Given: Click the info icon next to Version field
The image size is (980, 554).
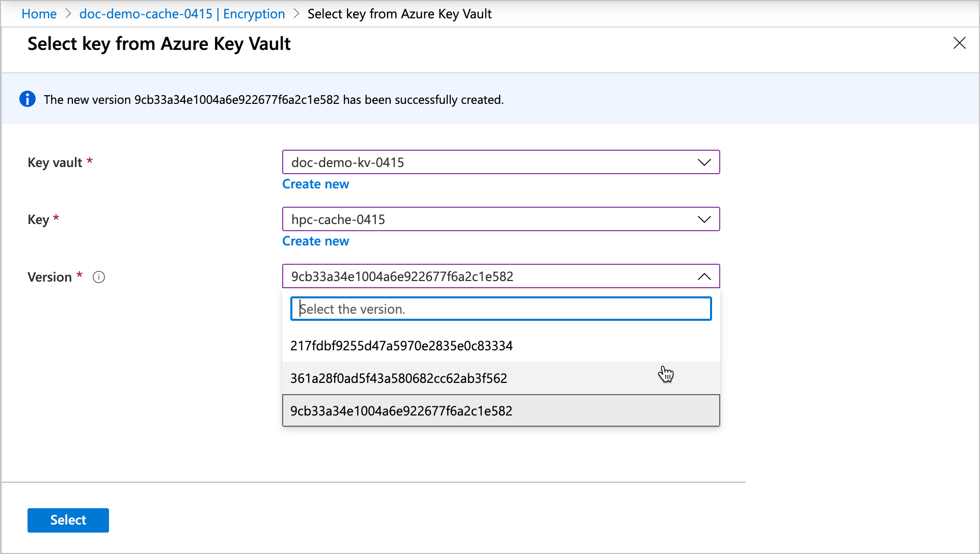Looking at the screenshot, I should [99, 276].
